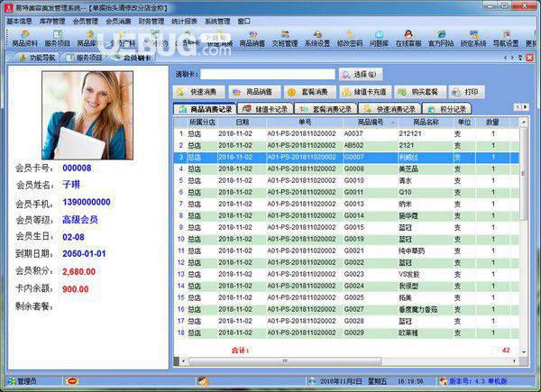This screenshot has width=541, height=392.
Task: Click the 打印 button
Action: click(x=466, y=92)
